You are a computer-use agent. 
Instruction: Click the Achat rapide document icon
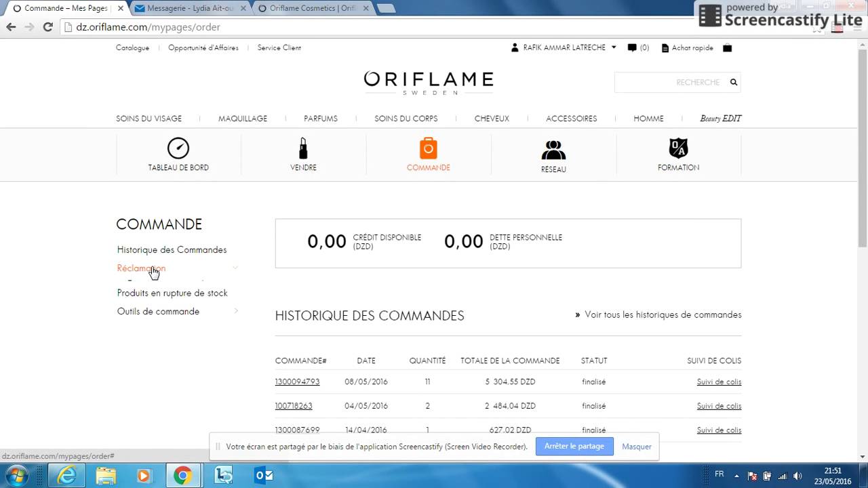click(665, 48)
